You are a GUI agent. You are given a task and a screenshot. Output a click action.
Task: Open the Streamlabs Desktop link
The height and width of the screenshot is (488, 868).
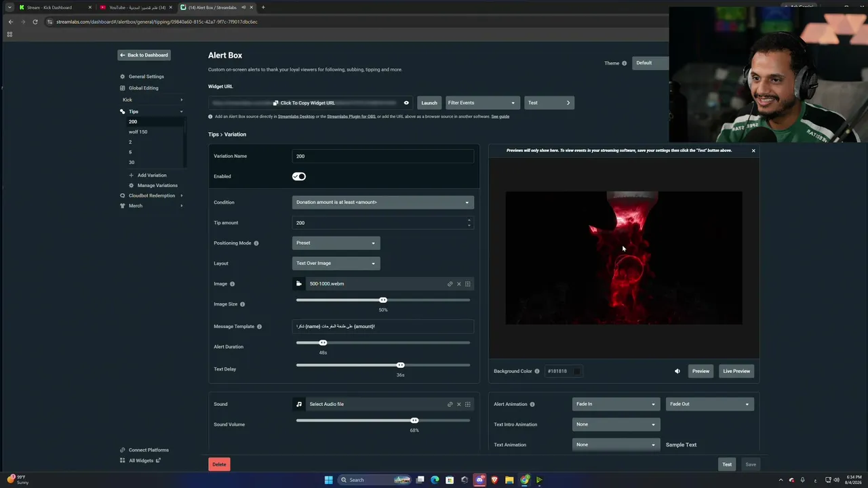tap(296, 117)
